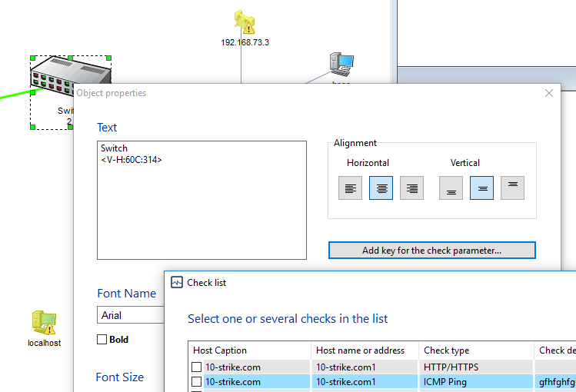The height and width of the screenshot is (392, 576).
Task: Close the Object properties dialog
Action: (549, 93)
